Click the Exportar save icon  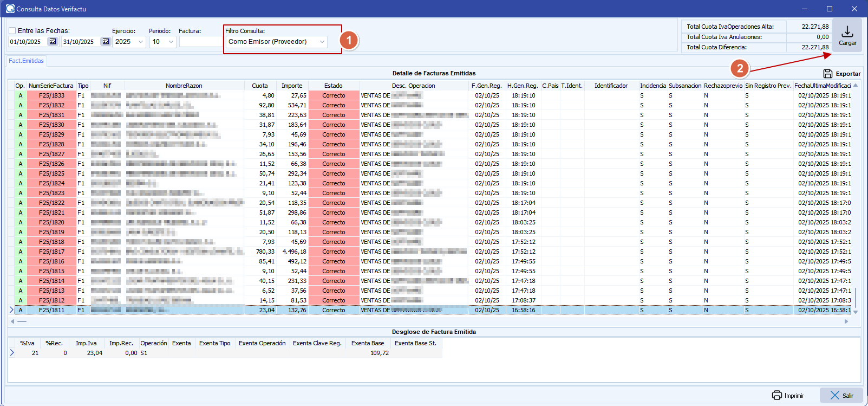click(x=828, y=74)
